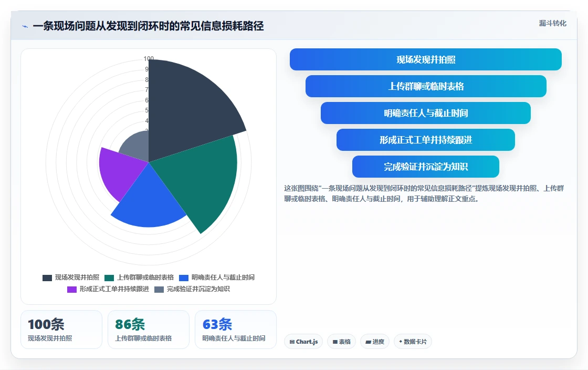Click the legend text 现场发现并拍照
This screenshot has width=588, height=370.
[77, 277]
